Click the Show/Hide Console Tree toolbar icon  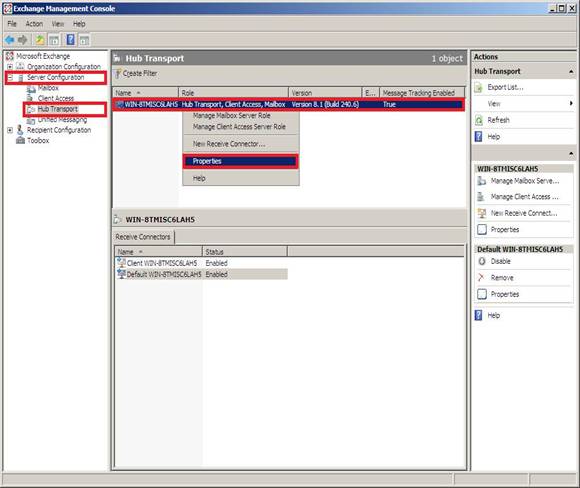tap(54, 40)
